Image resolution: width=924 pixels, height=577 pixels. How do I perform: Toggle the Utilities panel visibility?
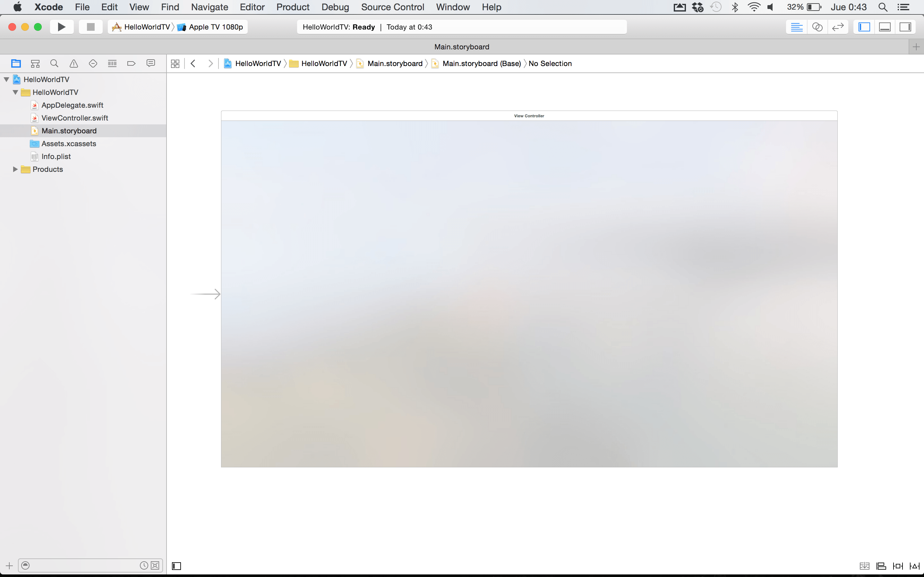[x=905, y=27]
